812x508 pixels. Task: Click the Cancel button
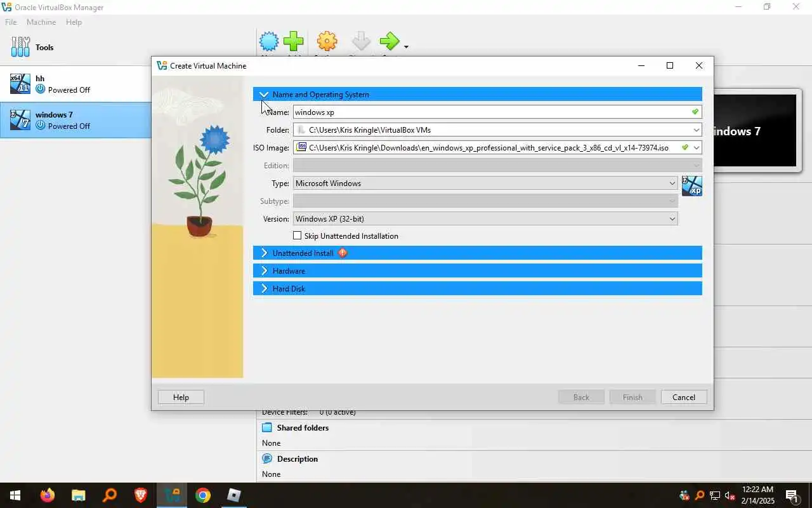[684, 397]
